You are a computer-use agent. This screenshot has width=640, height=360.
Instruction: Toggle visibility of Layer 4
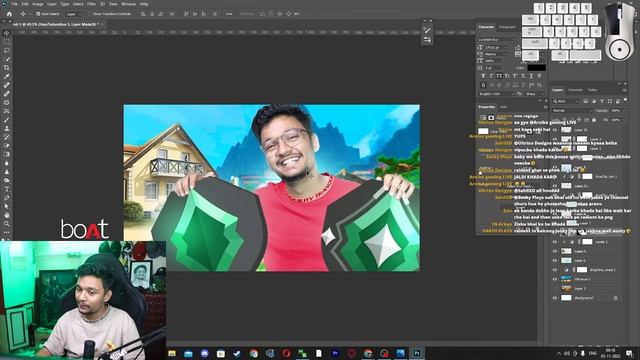555,260
